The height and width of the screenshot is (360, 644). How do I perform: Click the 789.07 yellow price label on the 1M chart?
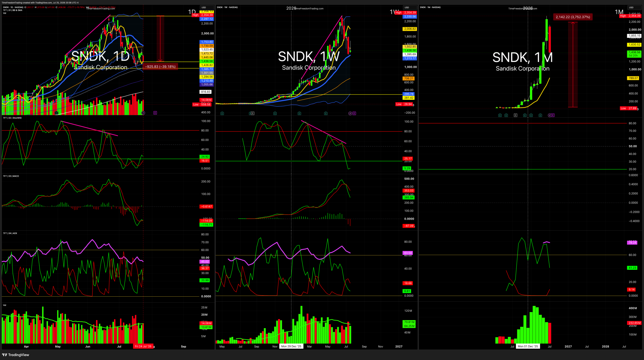[633, 78]
